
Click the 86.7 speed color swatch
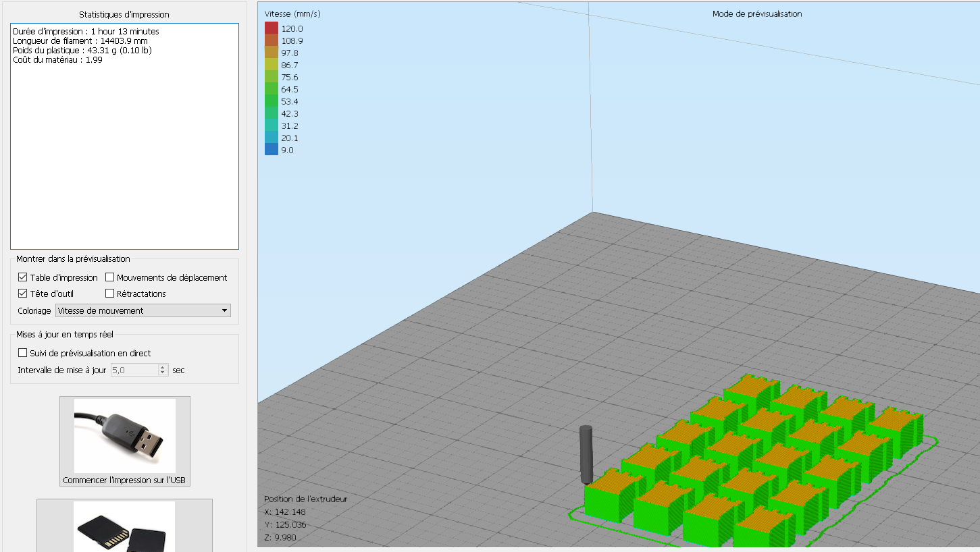272,65
